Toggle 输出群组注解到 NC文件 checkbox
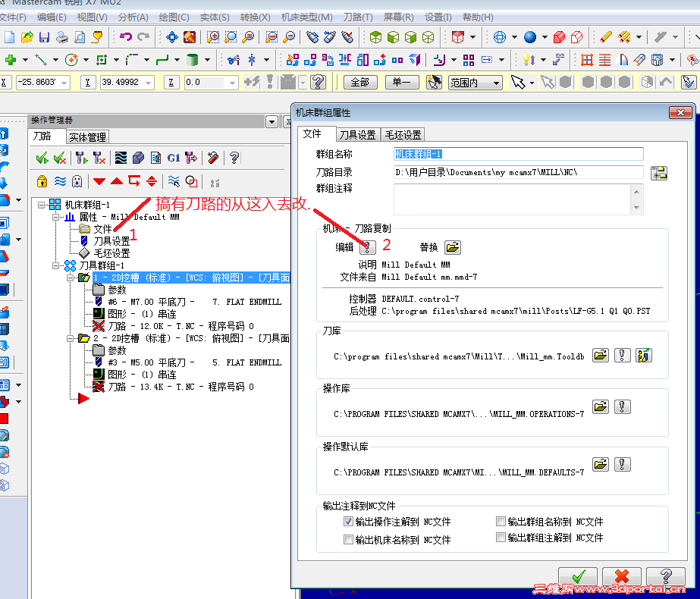Image resolution: width=700 pixels, height=599 pixels. click(501, 538)
